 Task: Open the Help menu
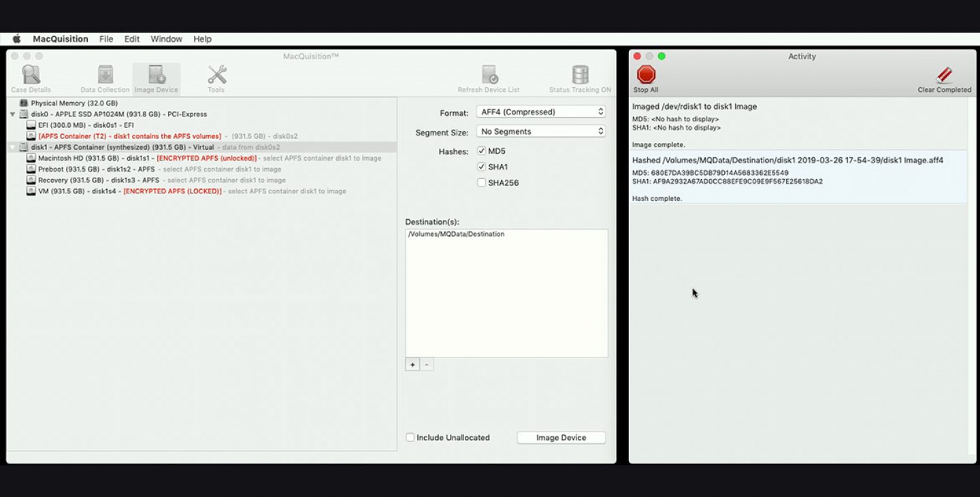202,39
